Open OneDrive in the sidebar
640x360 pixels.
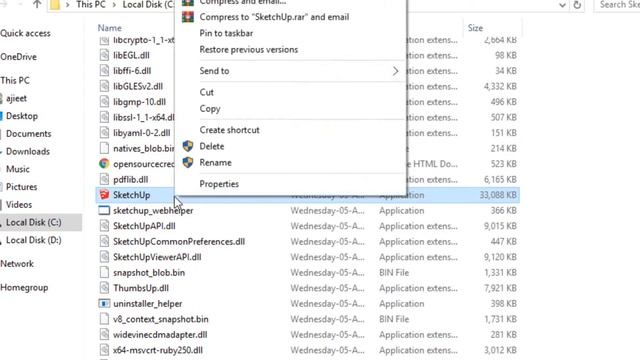18,57
